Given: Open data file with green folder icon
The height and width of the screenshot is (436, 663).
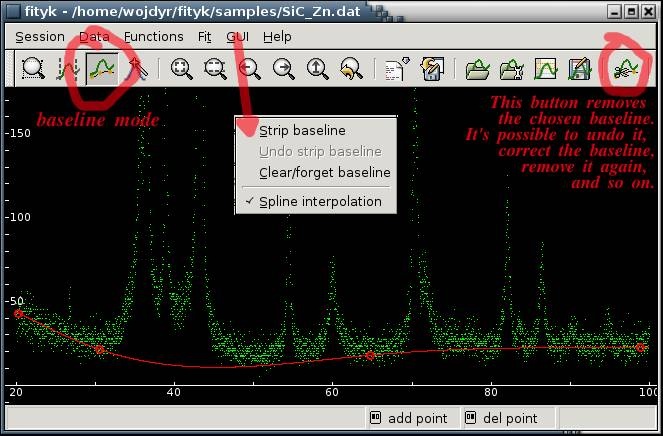Looking at the screenshot, I should [x=477, y=69].
